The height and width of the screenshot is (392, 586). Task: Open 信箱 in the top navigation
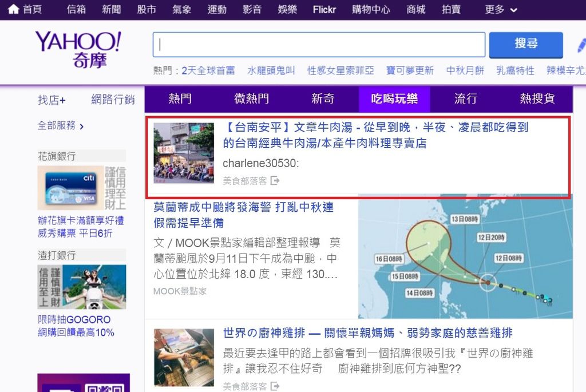[x=76, y=9]
